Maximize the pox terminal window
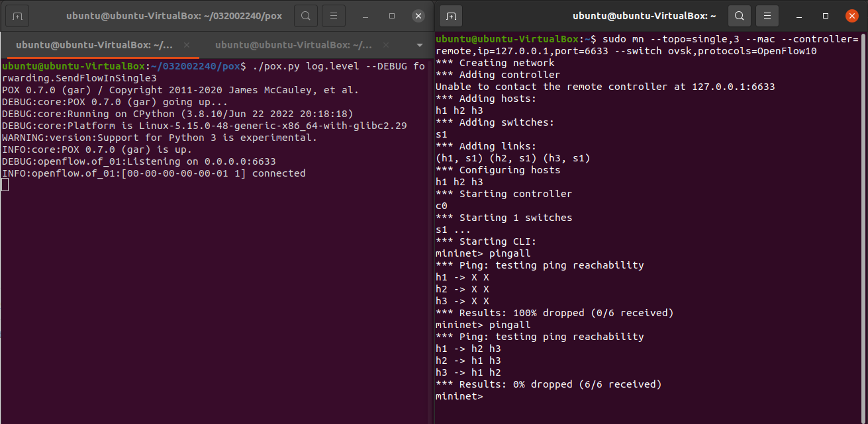This screenshot has width=868, height=424. coord(392,15)
